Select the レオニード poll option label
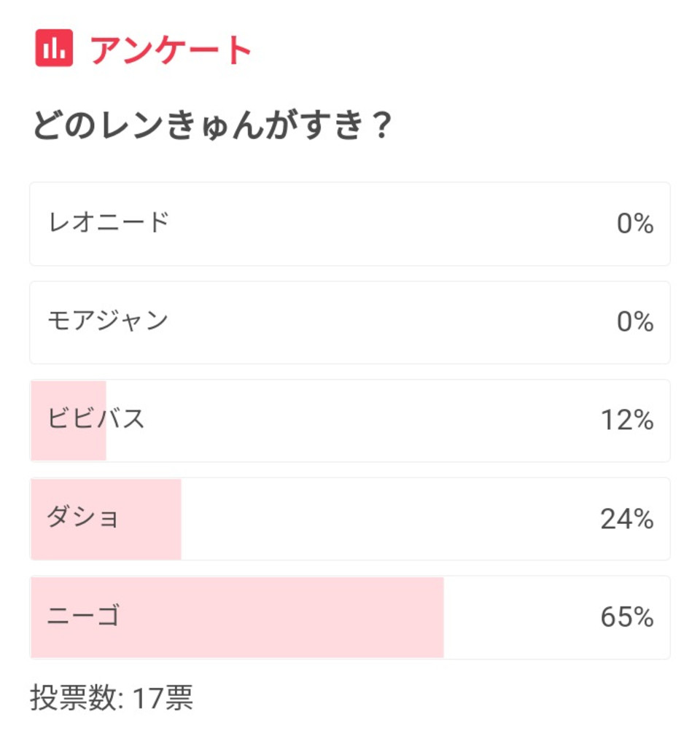 (109, 222)
